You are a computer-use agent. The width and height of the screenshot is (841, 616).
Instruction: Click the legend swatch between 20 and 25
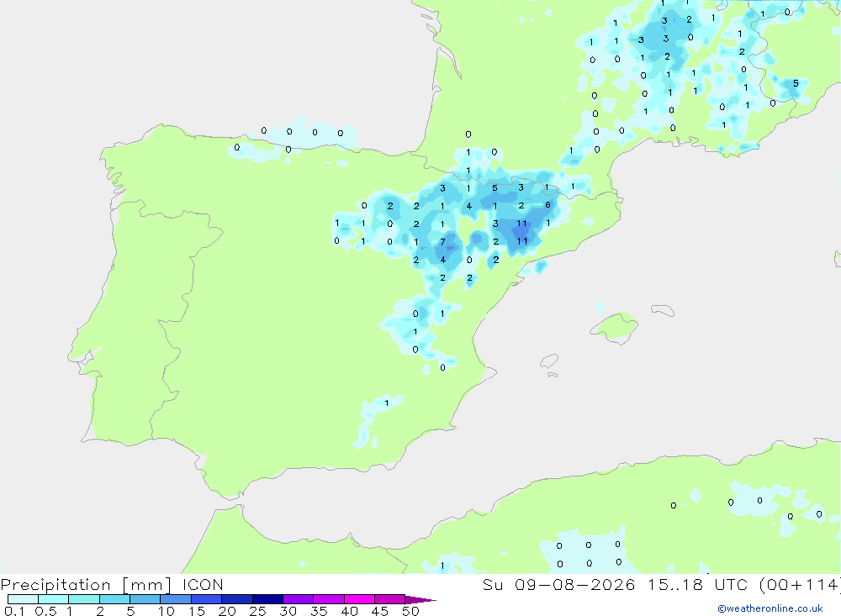pos(236,599)
